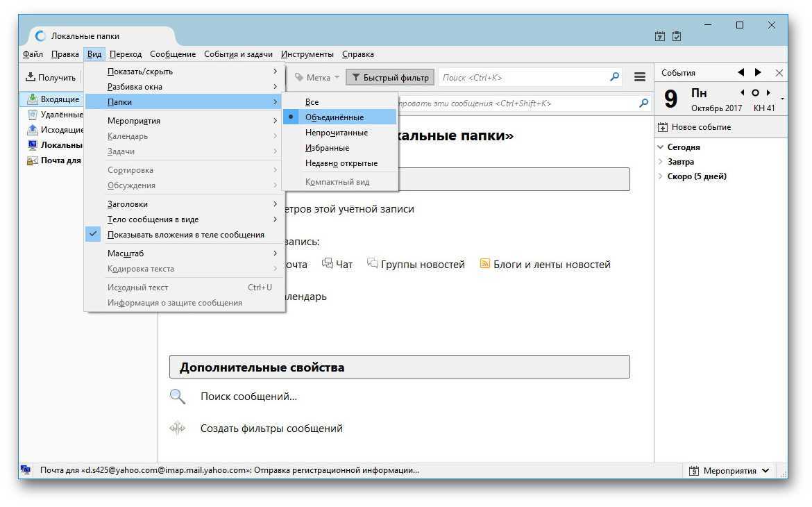This screenshot has height=507, width=812.
Task: Expand the Сегодня events section
Action: [x=660, y=147]
